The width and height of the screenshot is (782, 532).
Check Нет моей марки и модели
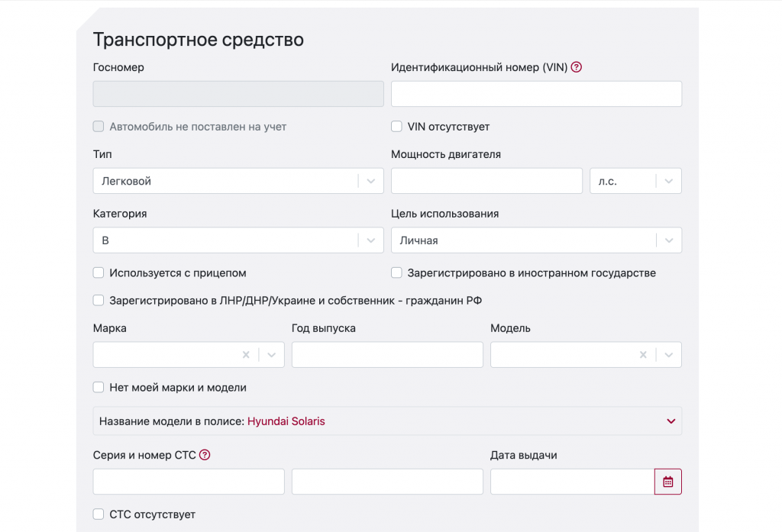[x=99, y=388]
